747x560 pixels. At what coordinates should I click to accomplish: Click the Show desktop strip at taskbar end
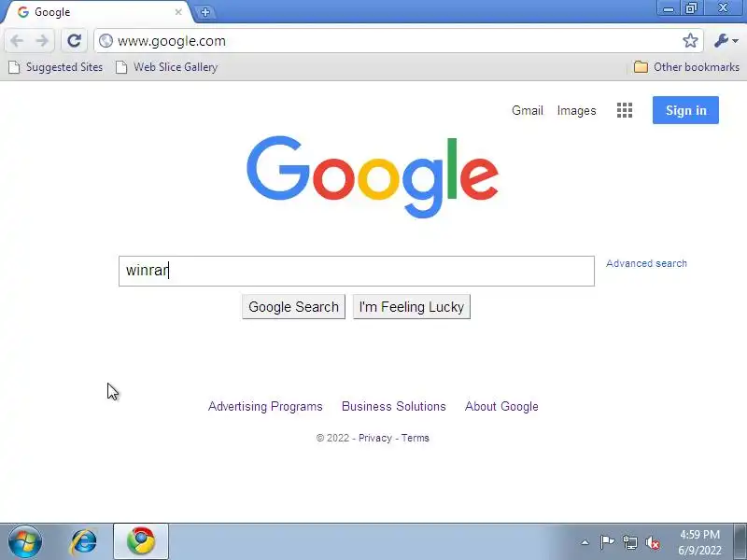click(x=740, y=542)
